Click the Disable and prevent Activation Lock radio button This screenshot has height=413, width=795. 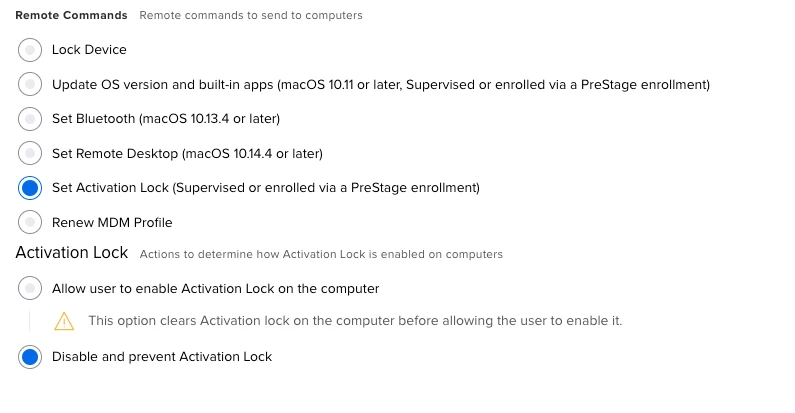point(30,357)
